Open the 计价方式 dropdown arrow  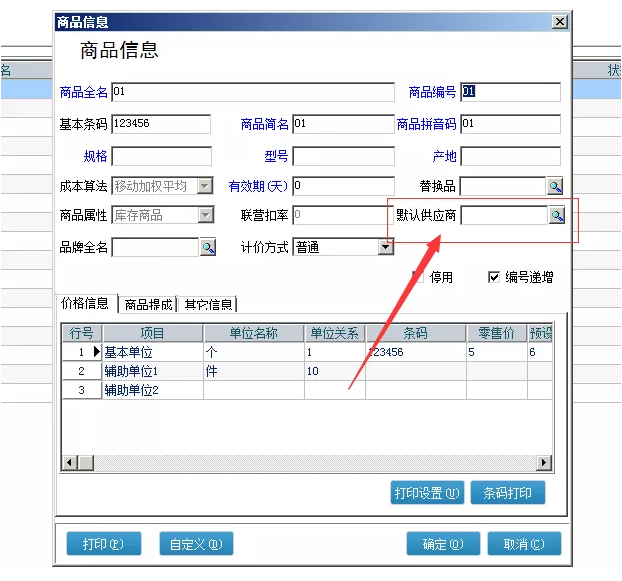click(x=386, y=247)
